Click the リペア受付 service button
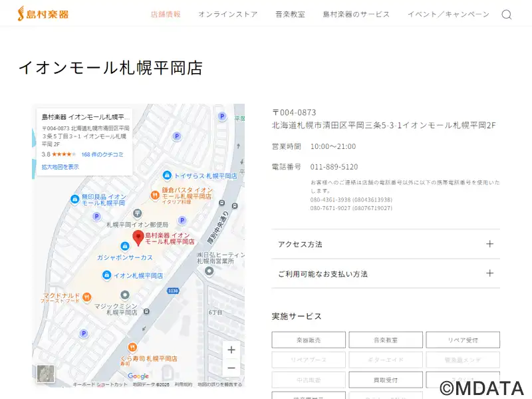Viewport: 532px width, 399px height. [463, 340]
